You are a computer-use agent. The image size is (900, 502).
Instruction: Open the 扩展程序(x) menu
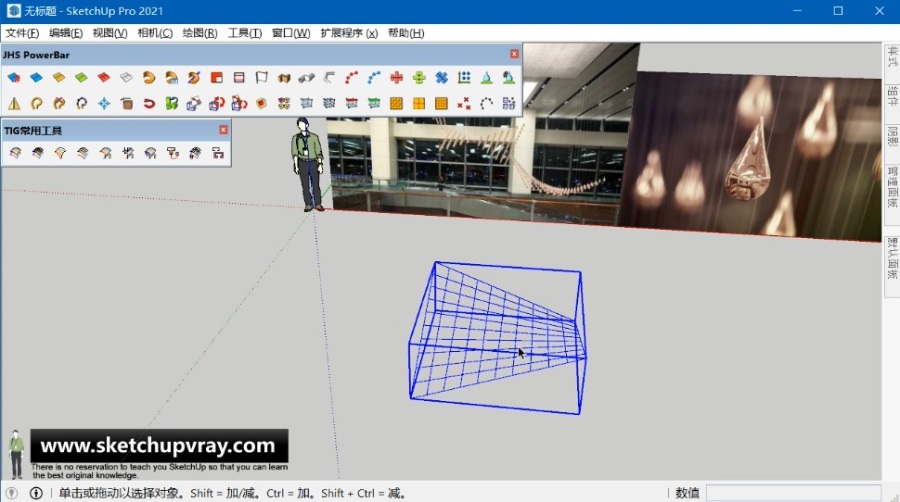(x=349, y=33)
